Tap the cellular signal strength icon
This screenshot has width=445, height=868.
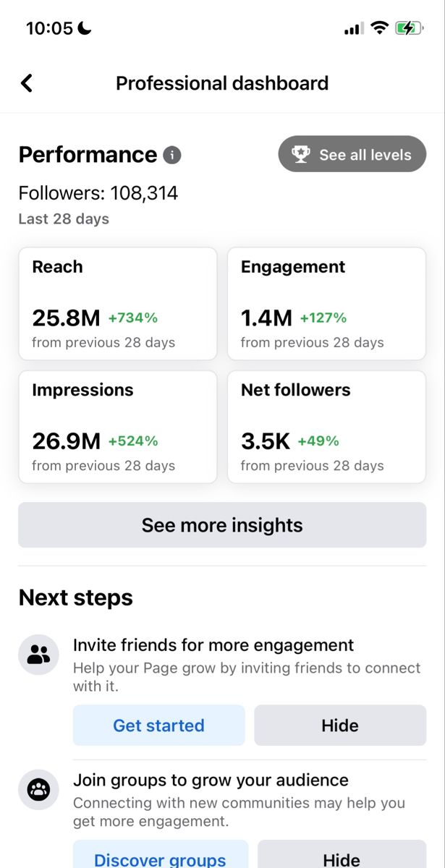[x=353, y=29]
